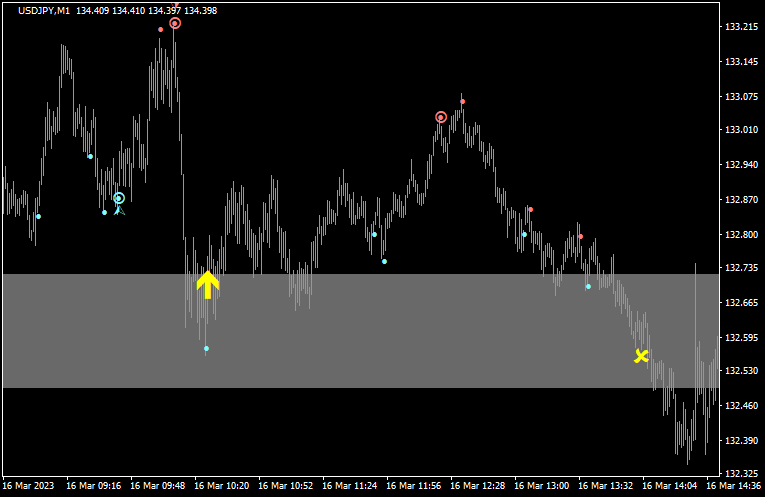Click the 16 Mar 10:20 time label
765x497 pixels.
pyautogui.click(x=222, y=486)
